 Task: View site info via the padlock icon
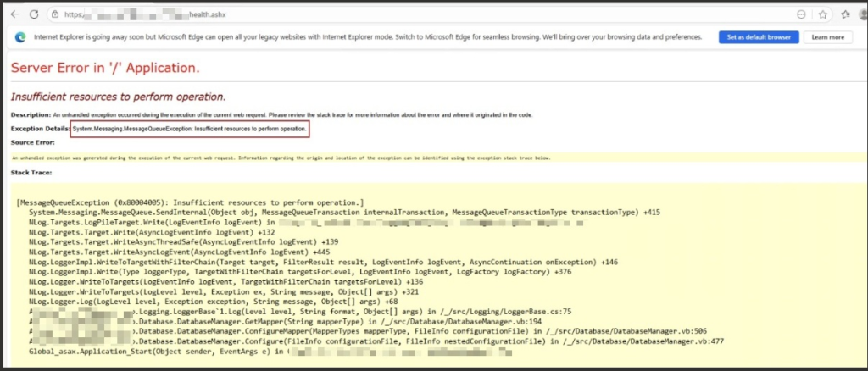(54, 14)
